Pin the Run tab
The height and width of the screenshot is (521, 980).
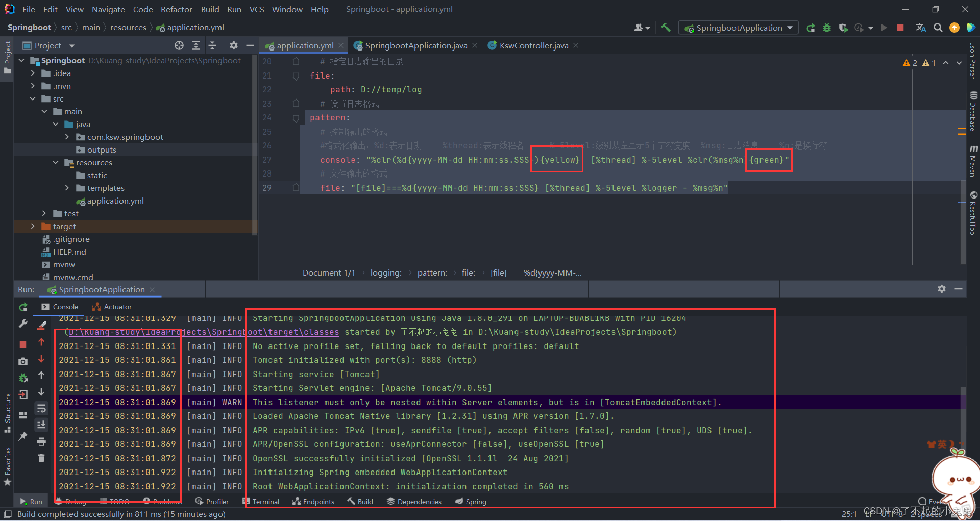(23, 436)
